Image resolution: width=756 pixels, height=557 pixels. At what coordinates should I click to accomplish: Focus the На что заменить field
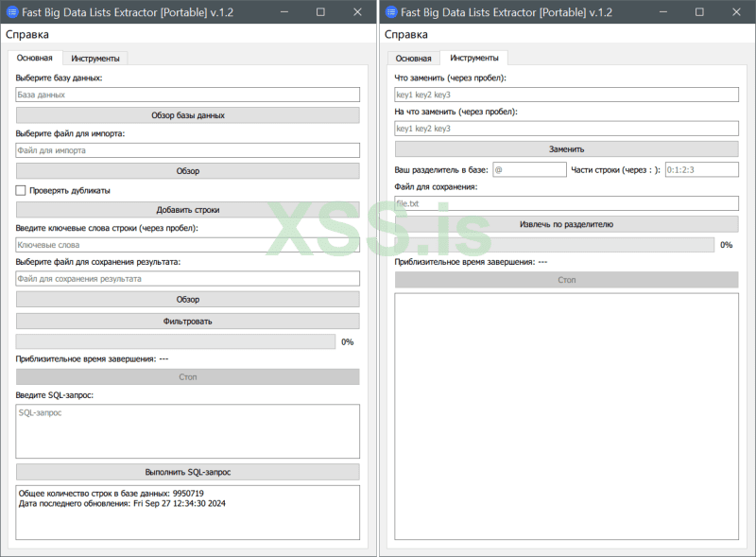(x=566, y=129)
